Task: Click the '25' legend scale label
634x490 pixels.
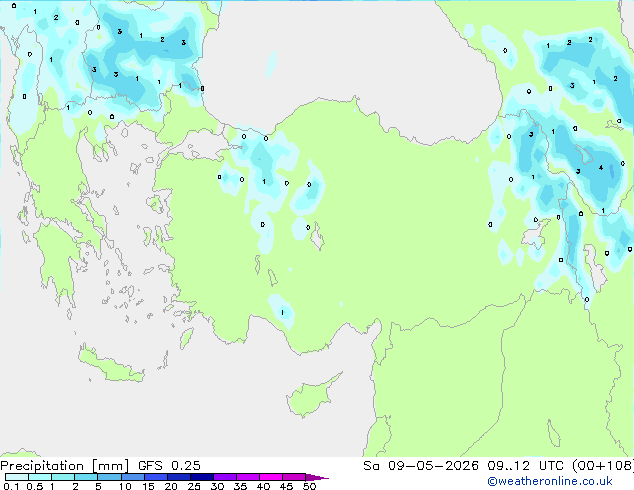Action: (x=194, y=486)
